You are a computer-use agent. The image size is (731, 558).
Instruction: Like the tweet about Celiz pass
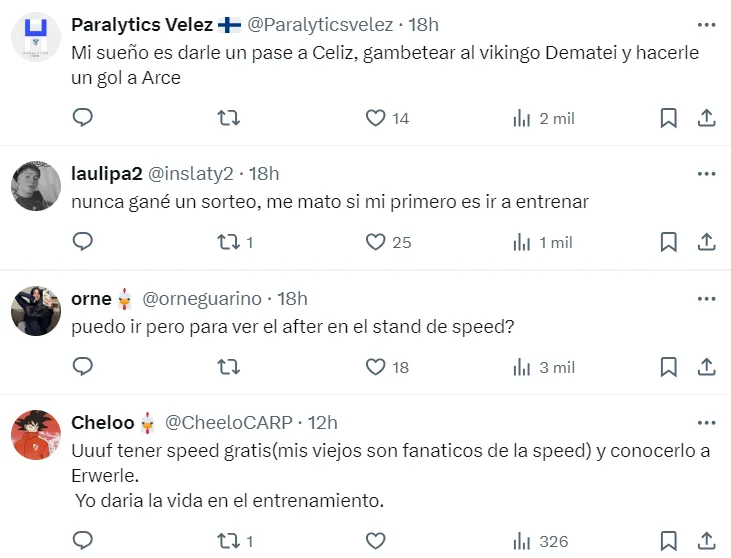376,118
